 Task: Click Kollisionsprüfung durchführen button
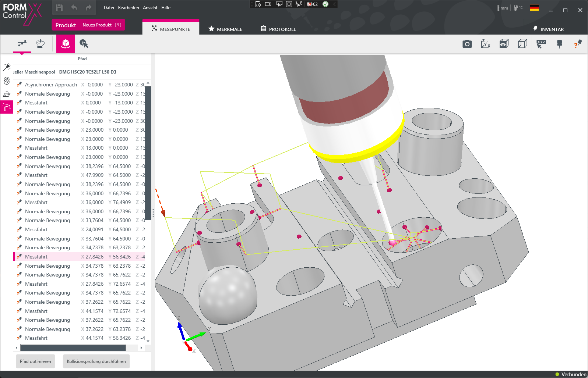click(x=96, y=361)
